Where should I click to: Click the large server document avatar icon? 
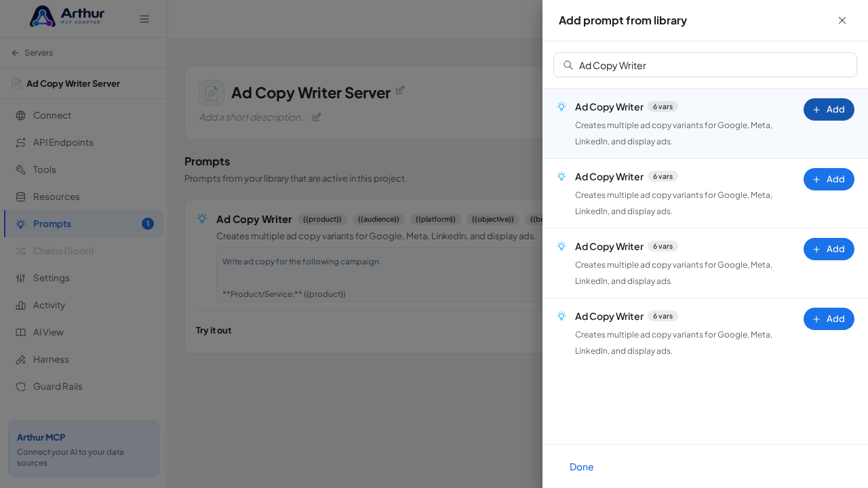(x=212, y=93)
